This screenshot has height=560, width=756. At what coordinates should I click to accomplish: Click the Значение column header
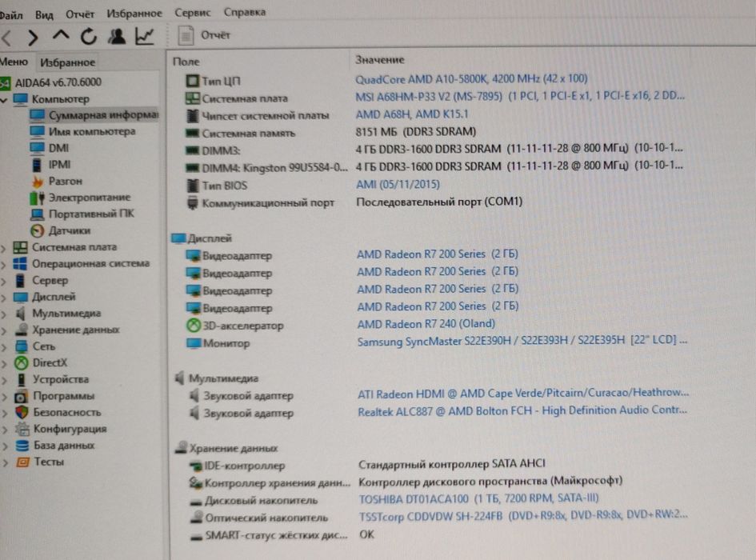380,60
